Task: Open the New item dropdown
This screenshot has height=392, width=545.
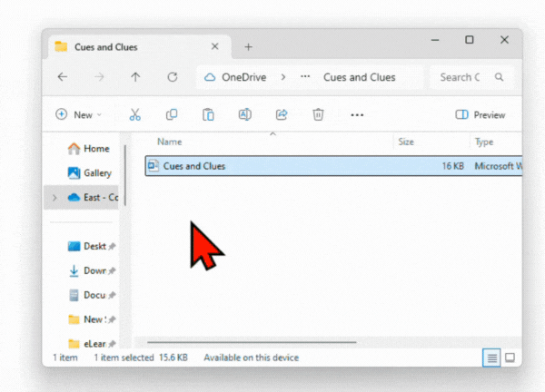Action: pyautogui.click(x=78, y=115)
